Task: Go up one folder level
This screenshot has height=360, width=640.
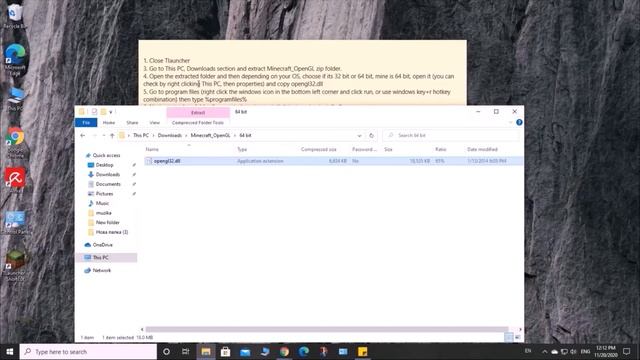Action: (112, 135)
